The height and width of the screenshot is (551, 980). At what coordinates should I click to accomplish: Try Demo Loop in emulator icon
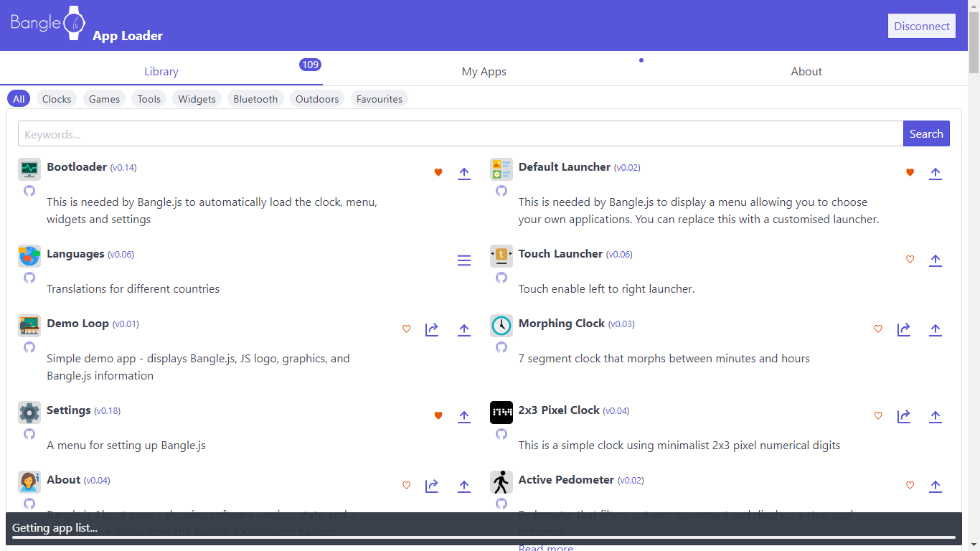point(432,329)
